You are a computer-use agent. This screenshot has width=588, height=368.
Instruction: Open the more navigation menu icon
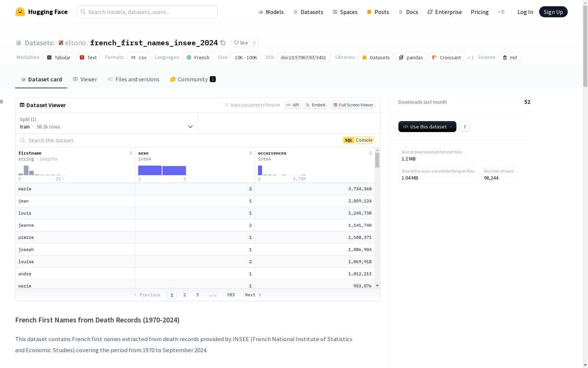coord(501,12)
